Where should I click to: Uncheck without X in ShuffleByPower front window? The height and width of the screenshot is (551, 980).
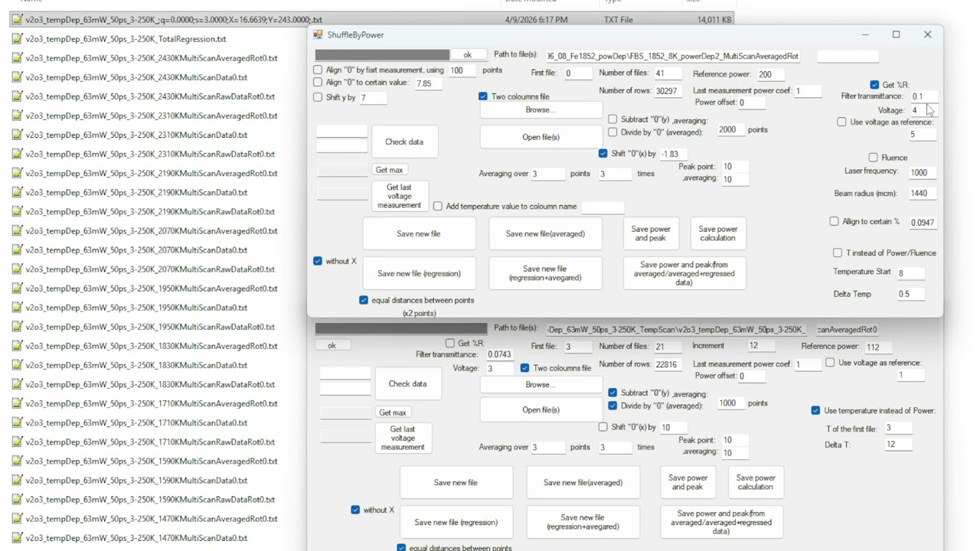click(x=318, y=261)
